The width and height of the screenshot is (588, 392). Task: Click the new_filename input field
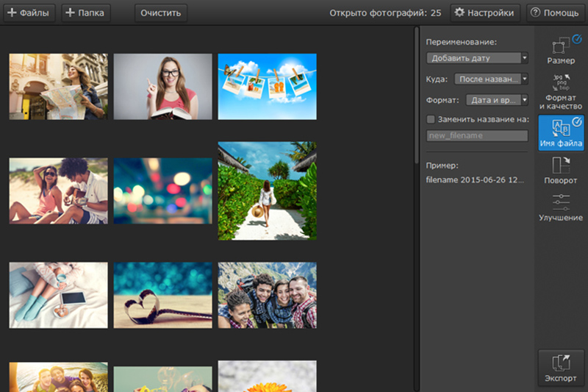pos(477,135)
